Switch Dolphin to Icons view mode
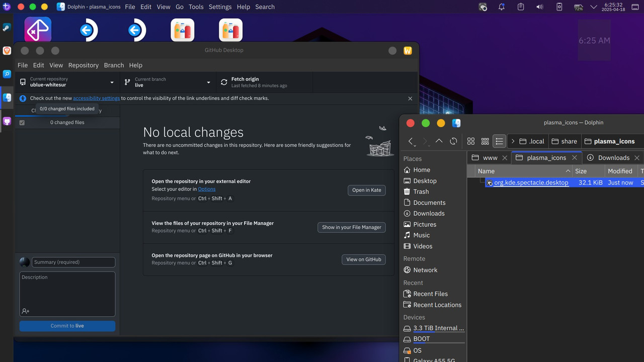 coord(471,141)
